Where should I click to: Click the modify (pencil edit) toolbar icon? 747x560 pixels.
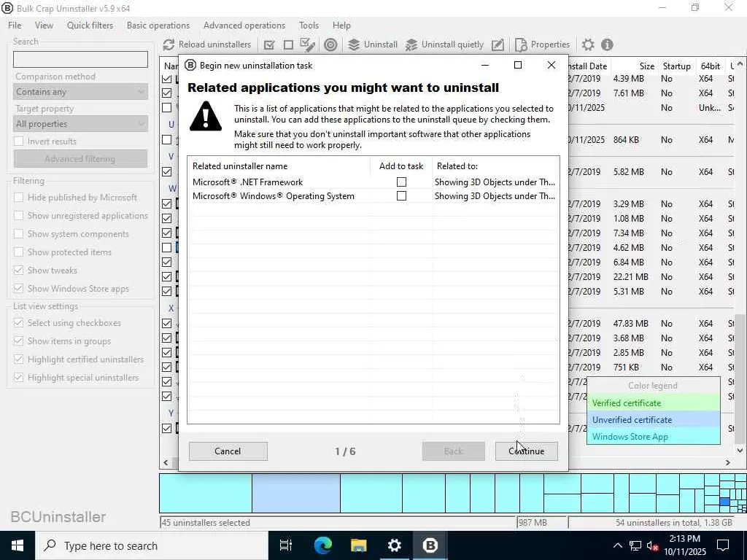click(498, 44)
